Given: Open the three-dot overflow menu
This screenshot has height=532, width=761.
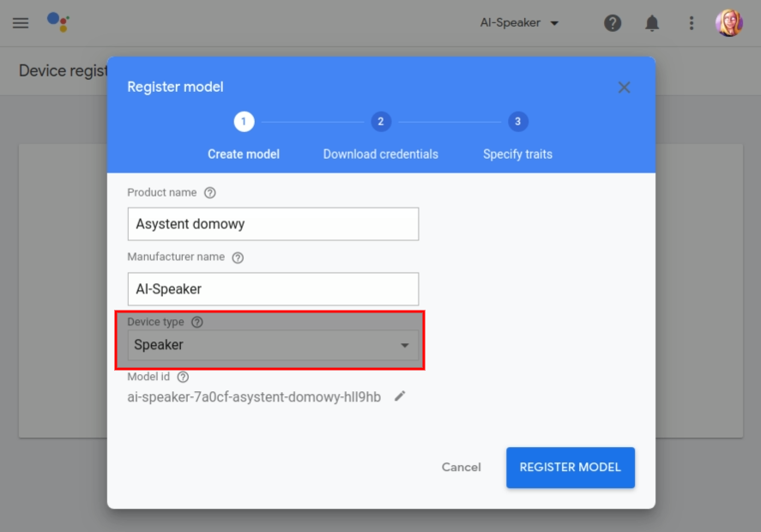Looking at the screenshot, I should pyautogui.click(x=692, y=23).
